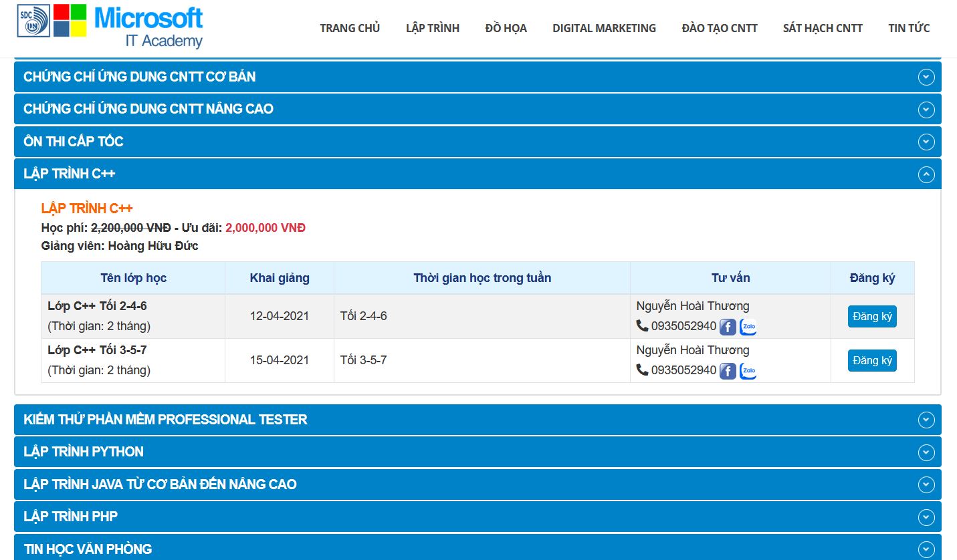Open Zalo chat in Lớp C++ Tối 3-5-7 row
The width and height of the screenshot is (957, 560).
point(748,371)
